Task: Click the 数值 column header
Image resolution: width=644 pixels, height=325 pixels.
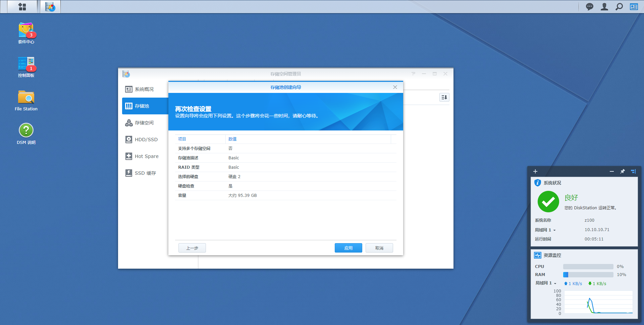Action: (308, 139)
